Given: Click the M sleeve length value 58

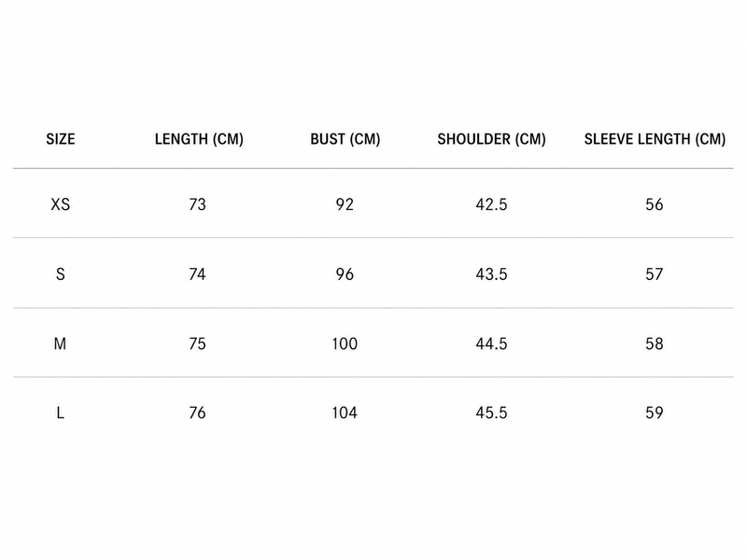Looking at the screenshot, I should pos(655,343).
